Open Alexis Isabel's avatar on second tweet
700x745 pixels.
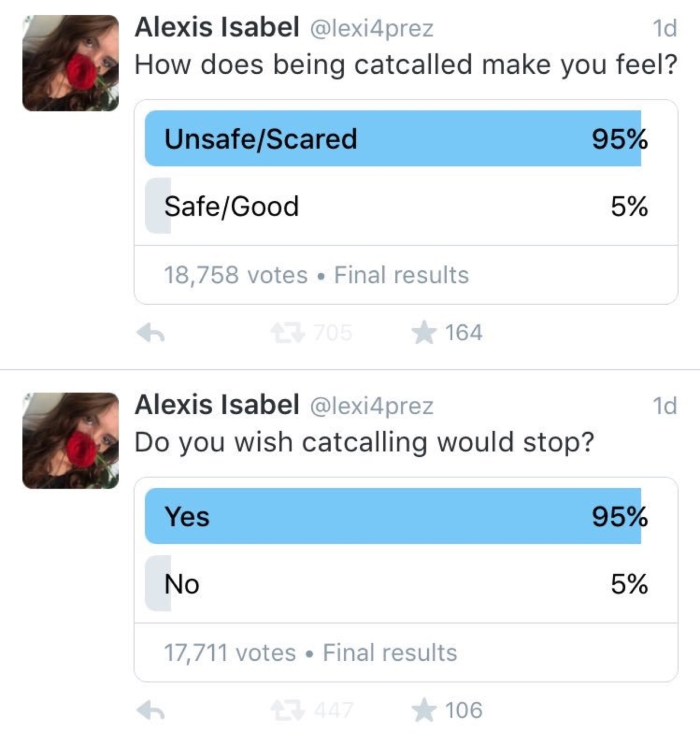point(71,440)
